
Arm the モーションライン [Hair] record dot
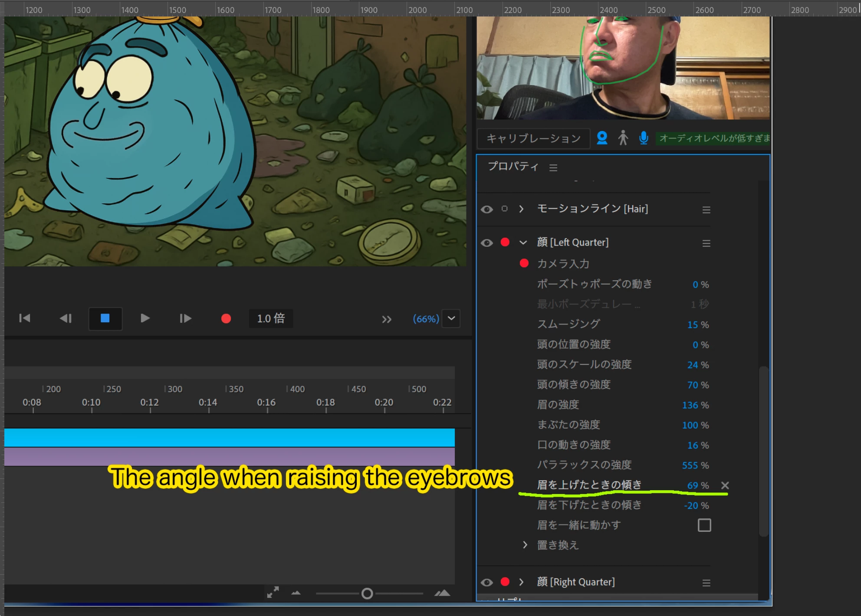(504, 209)
